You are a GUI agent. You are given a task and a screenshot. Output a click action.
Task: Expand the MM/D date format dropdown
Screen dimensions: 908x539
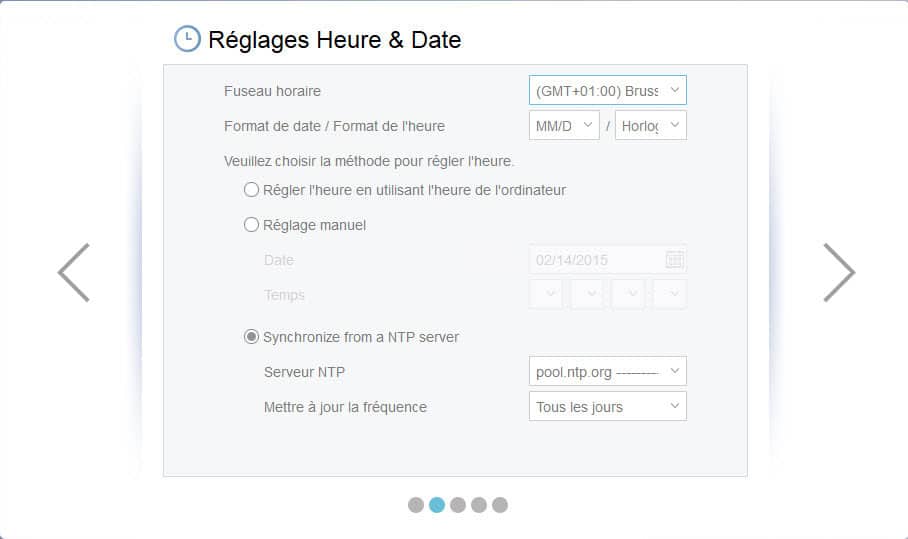tap(564, 126)
